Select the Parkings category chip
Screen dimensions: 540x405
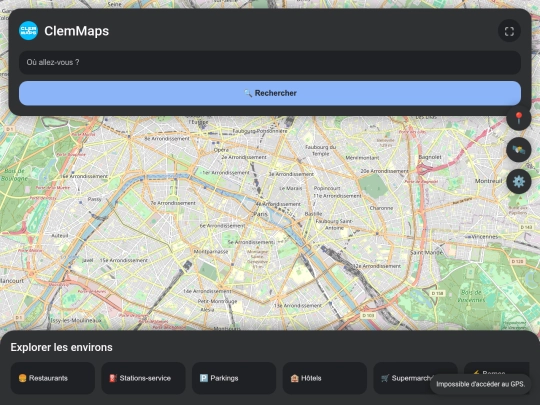(x=234, y=378)
